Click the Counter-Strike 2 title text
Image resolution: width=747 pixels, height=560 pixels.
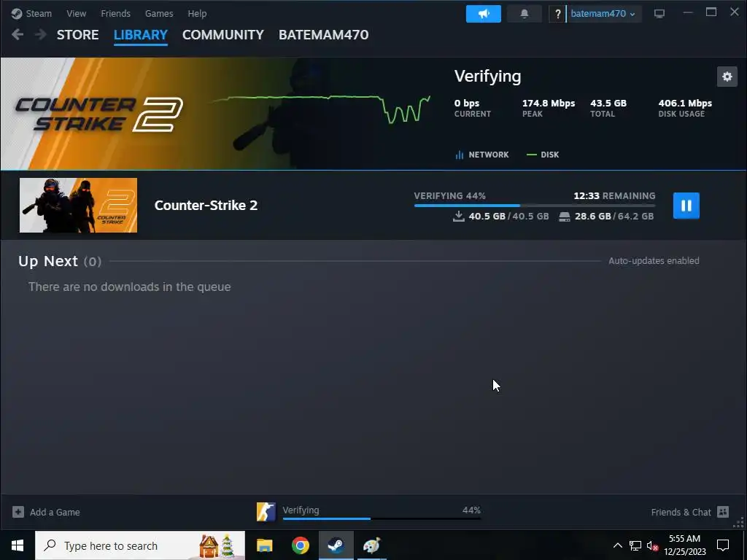[x=206, y=205]
